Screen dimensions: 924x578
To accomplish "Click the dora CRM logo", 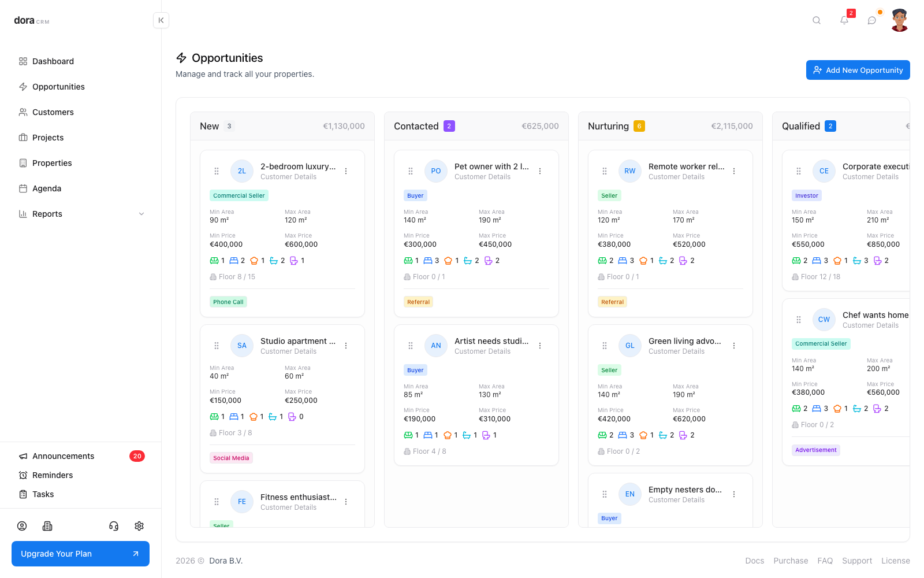I will [32, 20].
